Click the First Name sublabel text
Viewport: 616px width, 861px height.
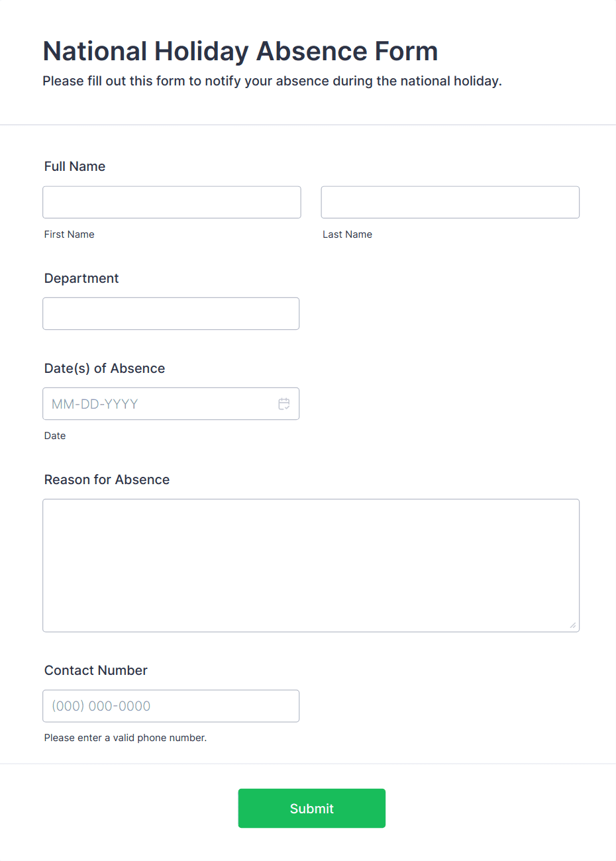point(69,234)
